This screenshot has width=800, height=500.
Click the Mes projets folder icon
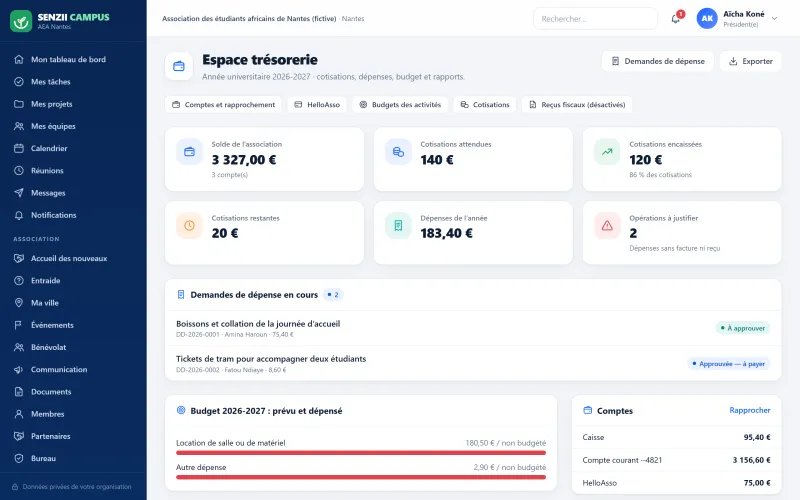pyautogui.click(x=19, y=104)
